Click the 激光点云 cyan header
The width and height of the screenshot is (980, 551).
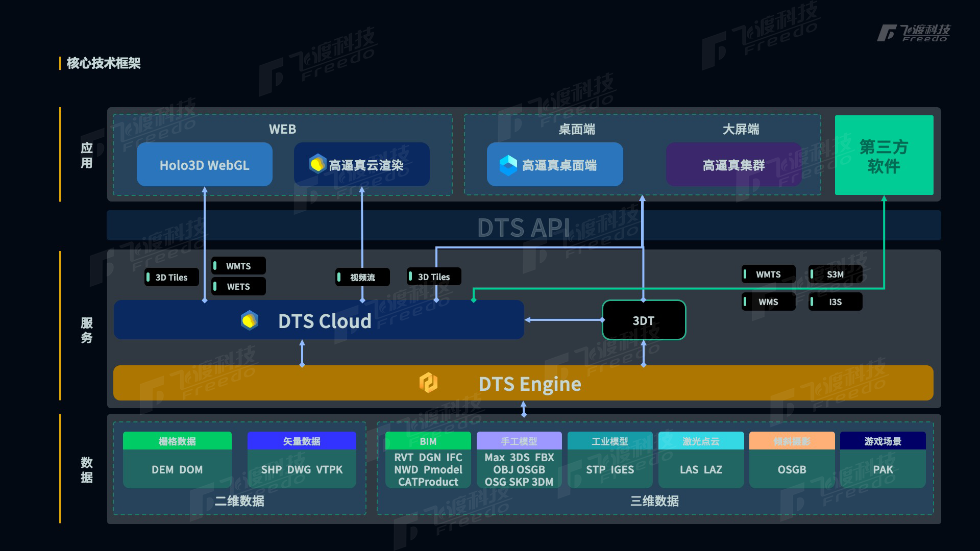[701, 441]
